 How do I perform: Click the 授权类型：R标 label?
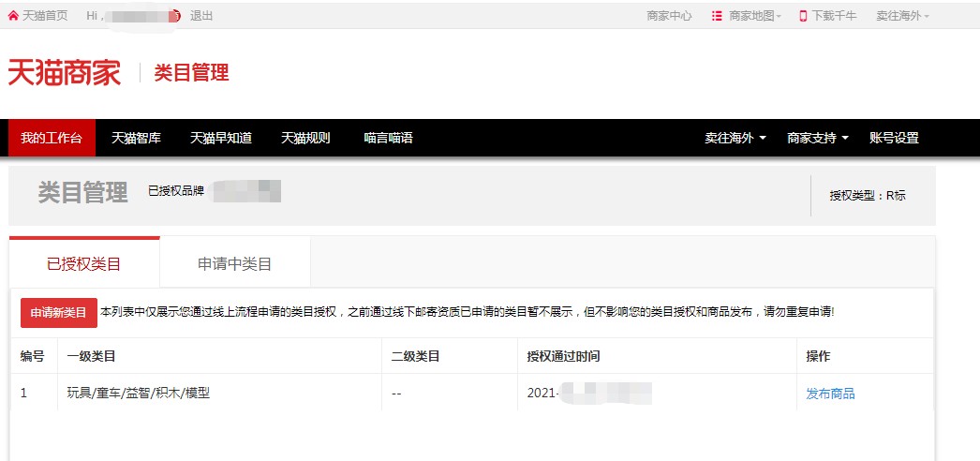(868, 196)
